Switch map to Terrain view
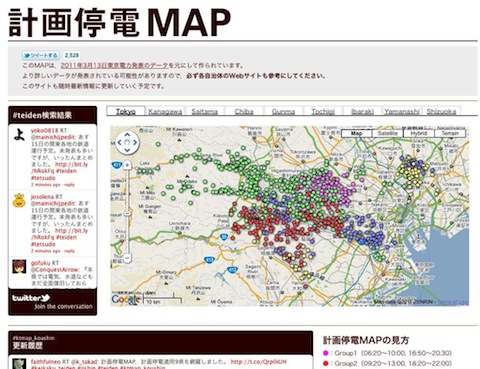This screenshot has height=369, width=480. [x=450, y=133]
